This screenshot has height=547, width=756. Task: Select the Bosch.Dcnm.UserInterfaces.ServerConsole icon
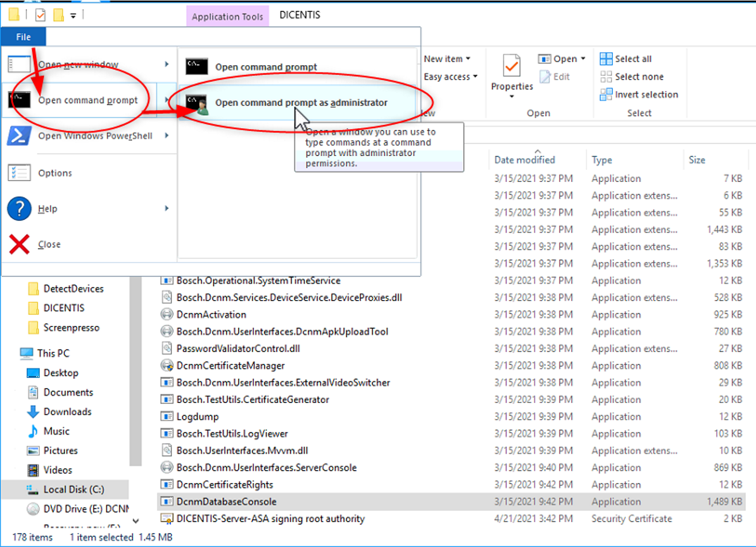click(167, 468)
